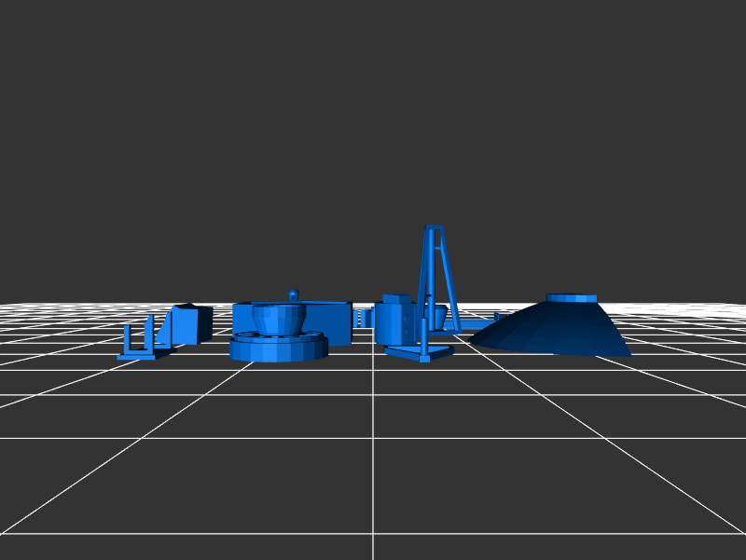The width and height of the screenshot is (746, 560).
Task: Select the circular disc base beneath the bowl
Action: 278,348
